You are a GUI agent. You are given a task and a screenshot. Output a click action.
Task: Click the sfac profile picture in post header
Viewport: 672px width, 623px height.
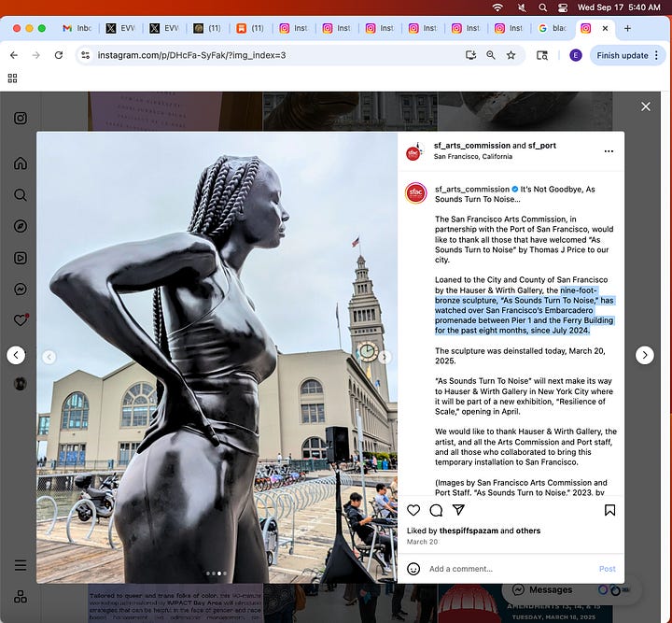414,151
